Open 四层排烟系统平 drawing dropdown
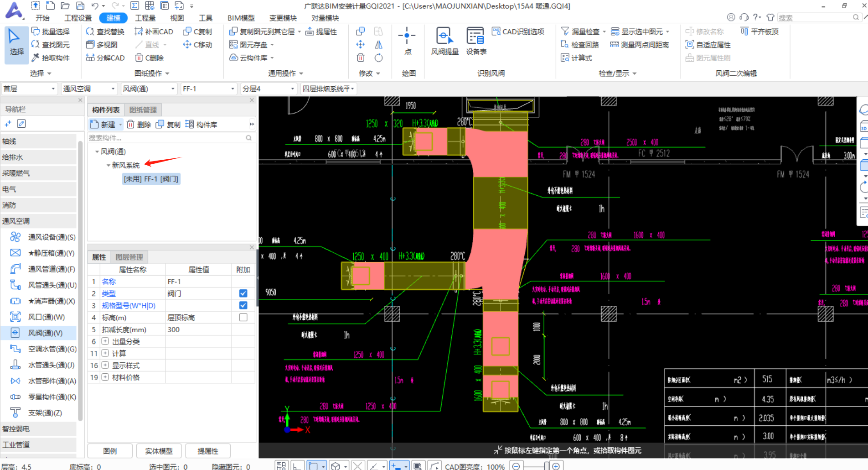 tap(328, 89)
